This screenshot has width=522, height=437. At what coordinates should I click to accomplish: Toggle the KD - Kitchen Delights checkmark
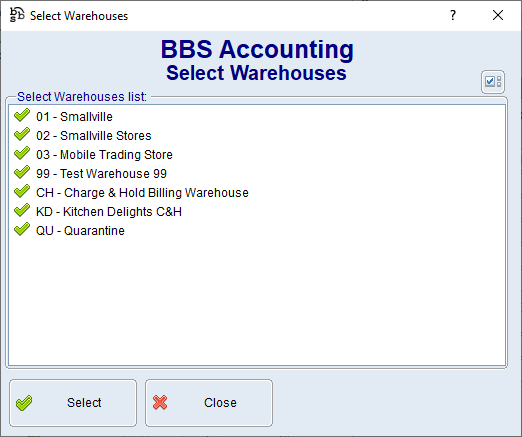tap(22, 211)
